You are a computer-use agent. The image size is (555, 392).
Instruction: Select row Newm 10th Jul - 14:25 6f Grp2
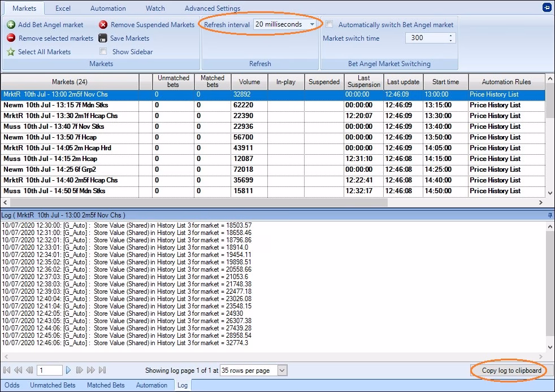click(272, 169)
